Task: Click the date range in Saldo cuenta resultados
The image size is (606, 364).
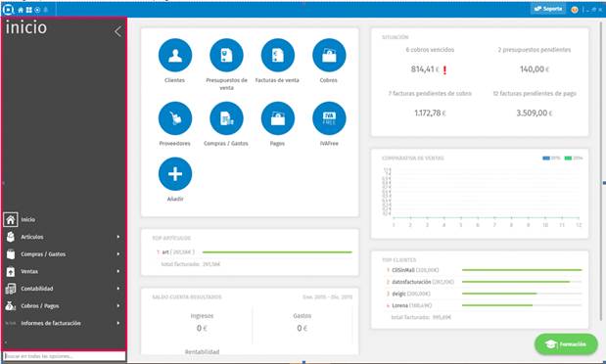Action: [x=327, y=297]
